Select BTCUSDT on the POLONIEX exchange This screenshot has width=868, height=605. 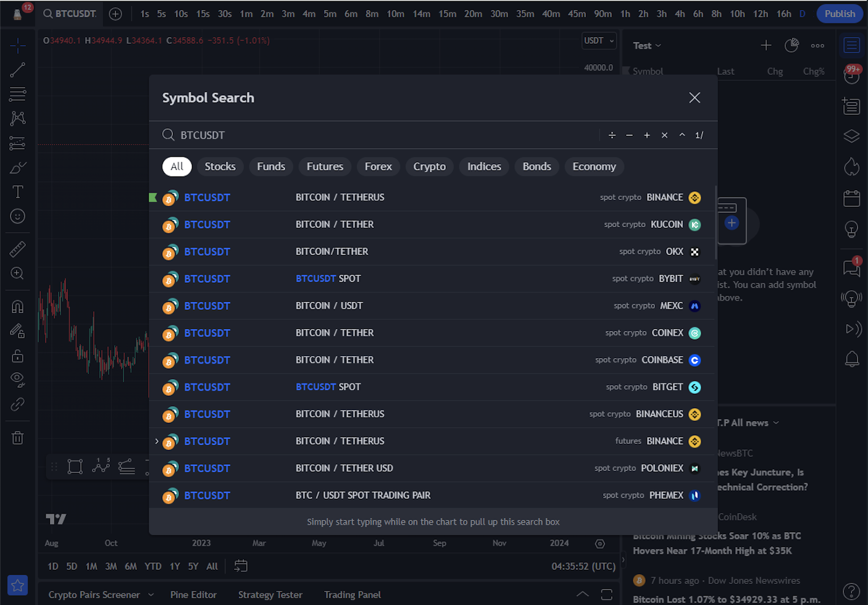(x=432, y=469)
